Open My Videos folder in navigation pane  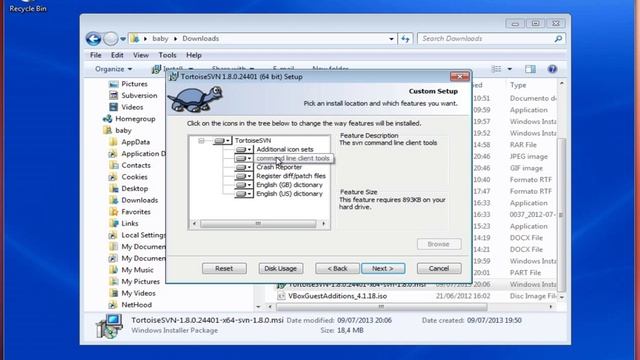click(138, 293)
